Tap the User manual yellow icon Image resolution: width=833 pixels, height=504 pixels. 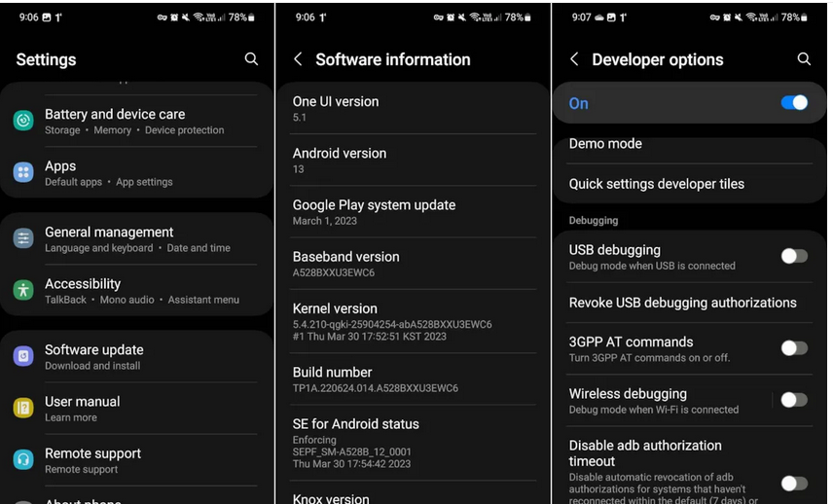(x=23, y=408)
